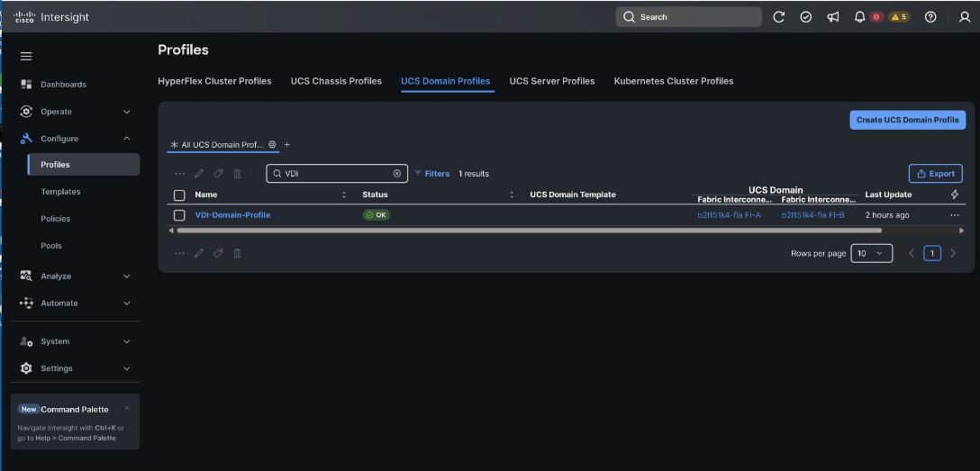Expand the Settings menu chevron
The height and width of the screenshot is (471, 980).
click(x=127, y=368)
